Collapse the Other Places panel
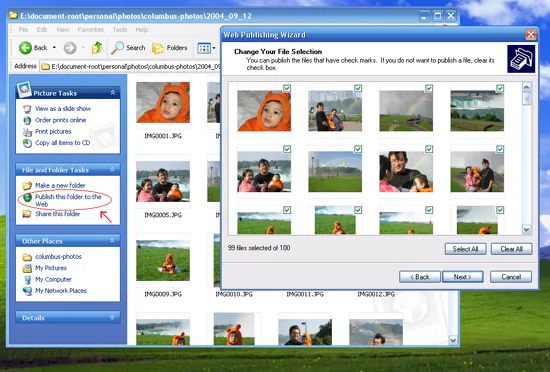 click(x=112, y=241)
